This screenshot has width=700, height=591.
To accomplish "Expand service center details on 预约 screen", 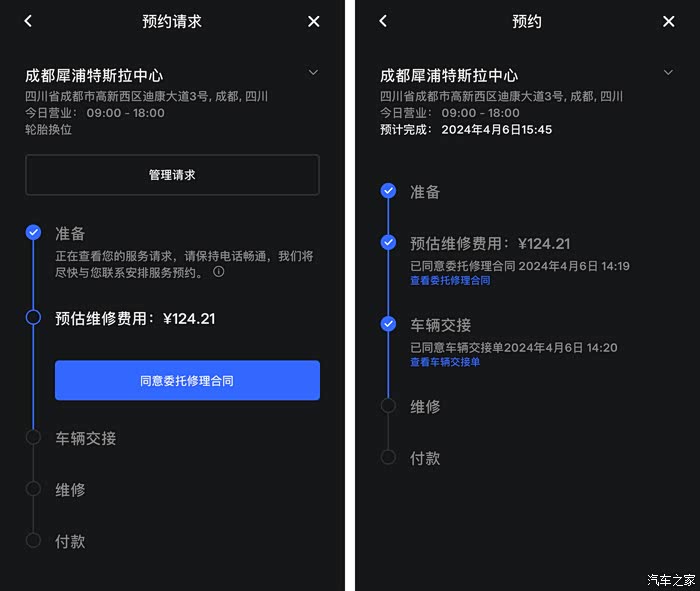I will pyautogui.click(x=668, y=72).
